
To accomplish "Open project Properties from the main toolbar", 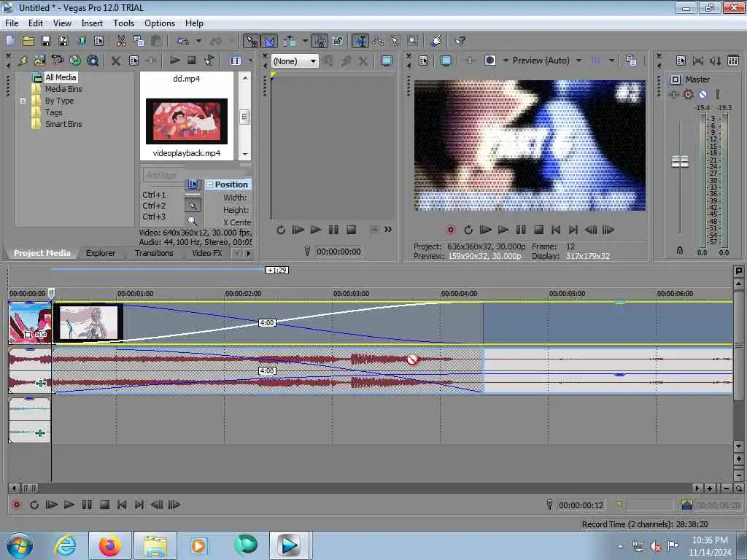I will (99, 41).
